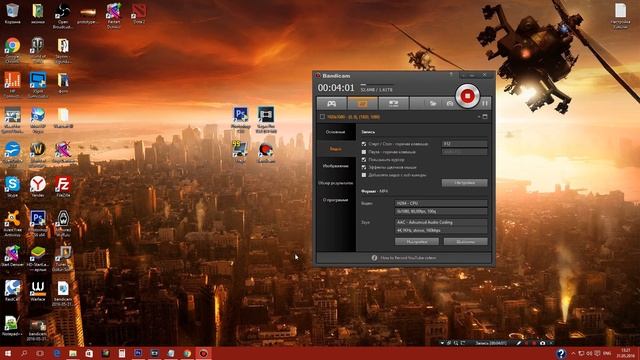This screenshot has height=360, width=640.
Task: Pause the Bandicam recording
Action: [x=485, y=104]
